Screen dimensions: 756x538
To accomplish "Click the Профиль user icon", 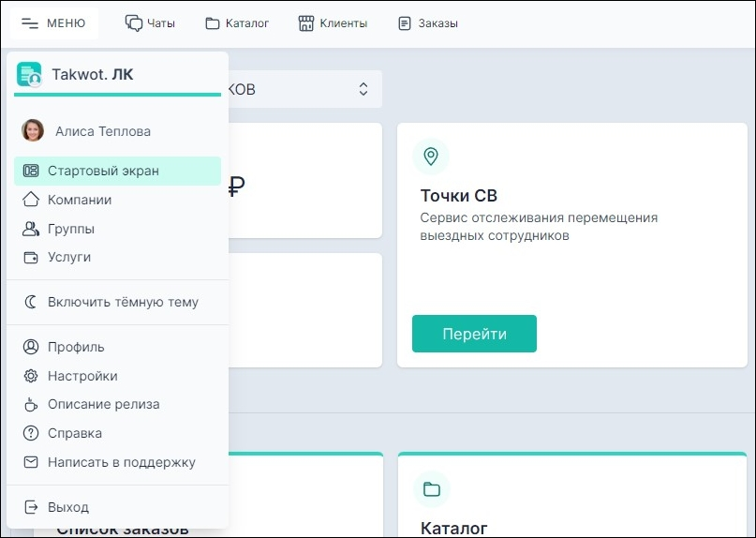I will [x=31, y=347].
